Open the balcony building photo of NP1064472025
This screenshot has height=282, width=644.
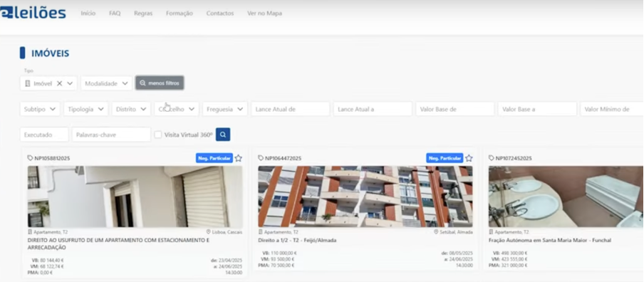coord(365,197)
